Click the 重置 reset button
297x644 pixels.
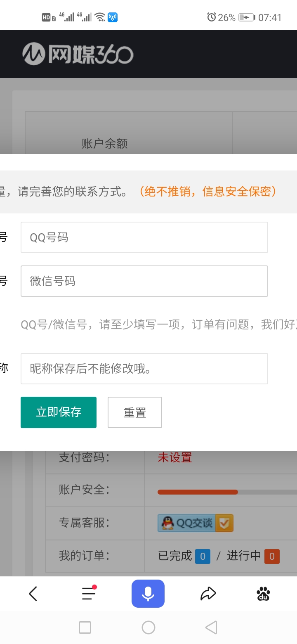pyautogui.click(x=135, y=412)
